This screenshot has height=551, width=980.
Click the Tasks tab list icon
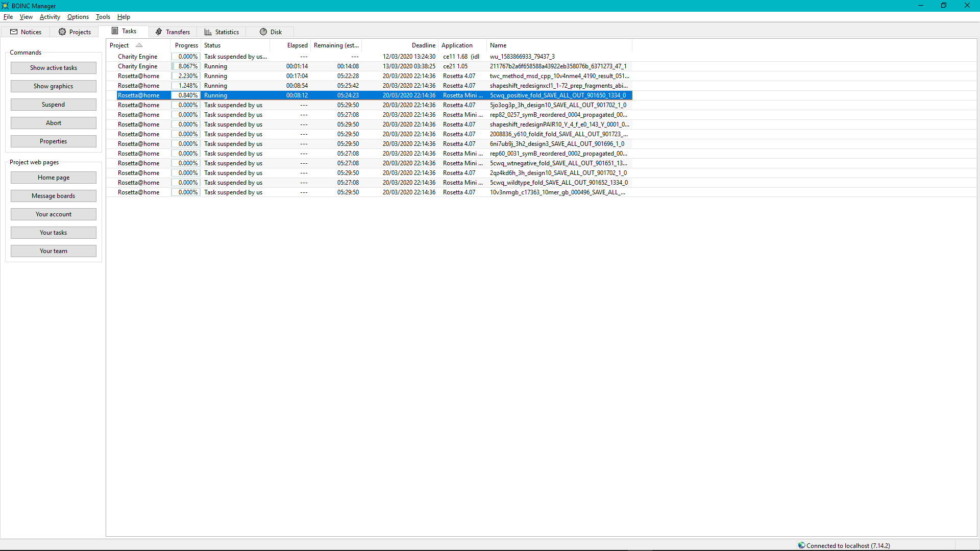115,31
